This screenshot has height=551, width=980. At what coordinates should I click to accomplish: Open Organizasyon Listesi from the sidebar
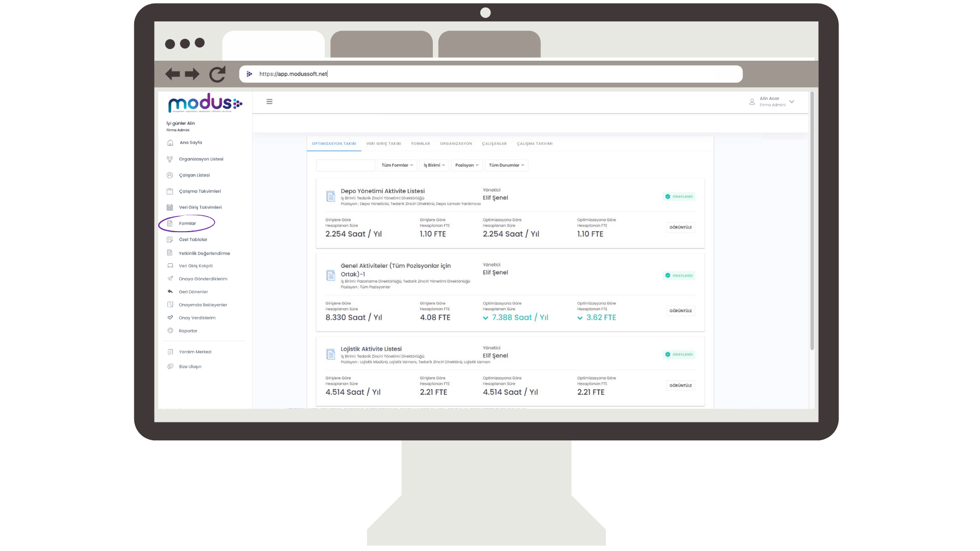coord(201,159)
